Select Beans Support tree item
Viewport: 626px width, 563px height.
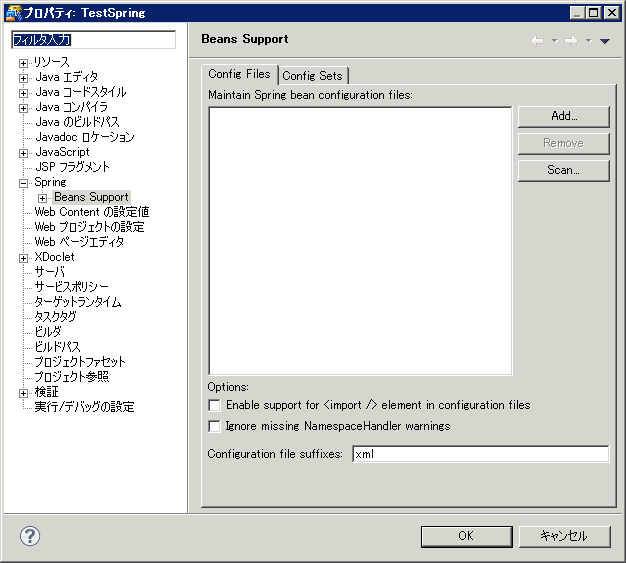(x=91, y=197)
